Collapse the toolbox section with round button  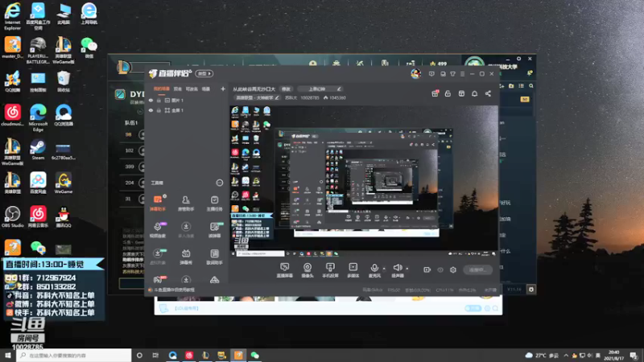click(x=219, y=183)
